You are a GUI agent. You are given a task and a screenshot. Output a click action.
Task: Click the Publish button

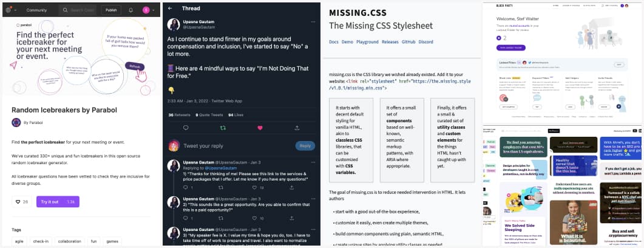tap(111, 10)
